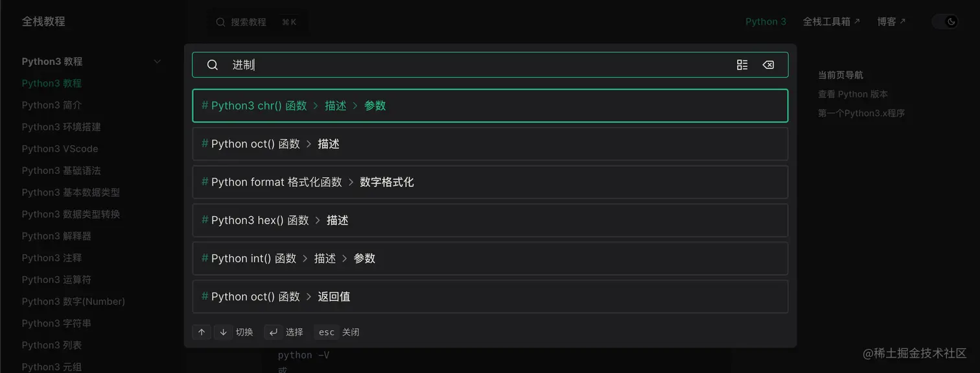This screenshot has width=980, height=373.
Task: Jump to 查看 Python 版本 section
Action: click(x=853, y=94)
